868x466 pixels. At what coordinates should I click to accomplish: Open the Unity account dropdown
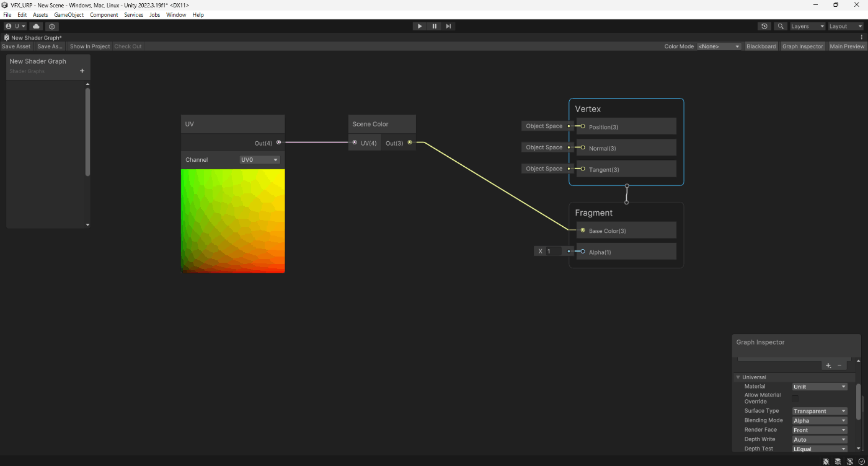pyautogui.click(x=15, y=27)
